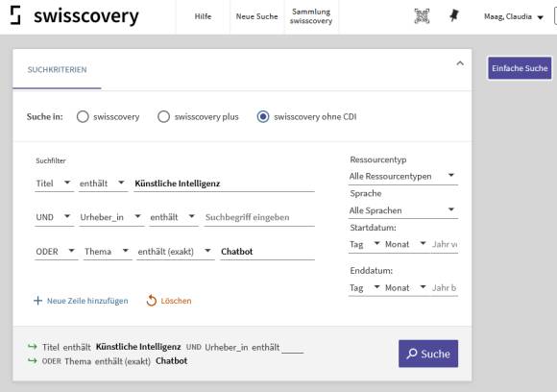The image size is (557, 392).
Task: Click the Künstliche Intelligenz search field
Action: [224, 184]
